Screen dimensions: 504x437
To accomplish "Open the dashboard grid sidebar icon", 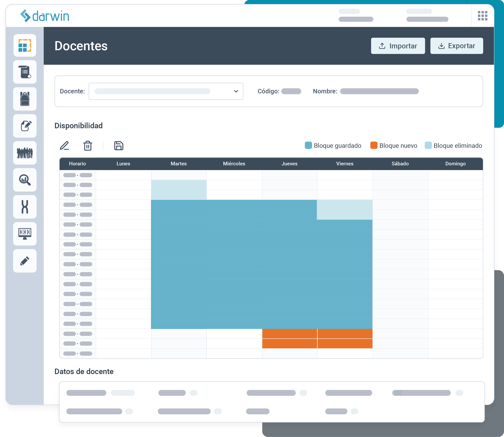I will 25,45.
